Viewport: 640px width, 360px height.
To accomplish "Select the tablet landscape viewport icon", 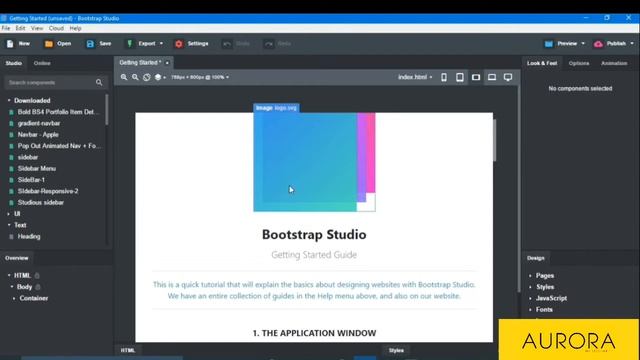I will coord(476,77).
